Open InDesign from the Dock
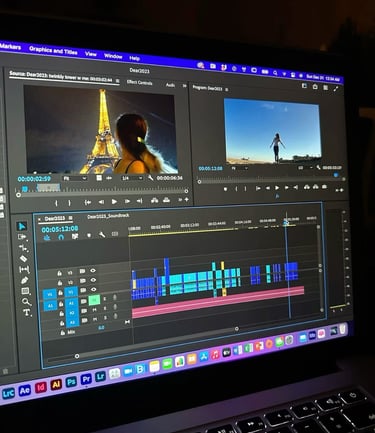Image resolution: width=375 pixels, height=433 pixels. point(41,387)
